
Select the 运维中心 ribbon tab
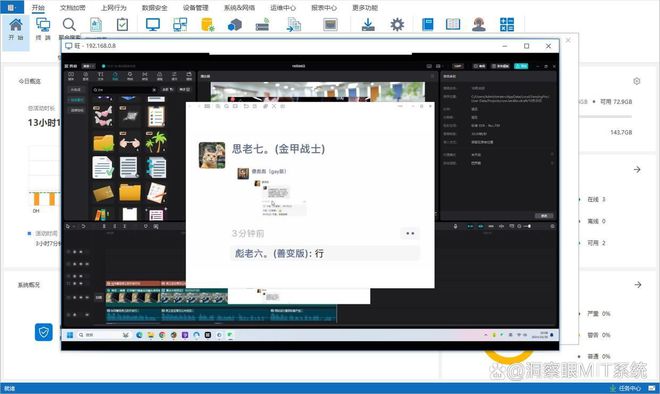(x=283, y=8)
